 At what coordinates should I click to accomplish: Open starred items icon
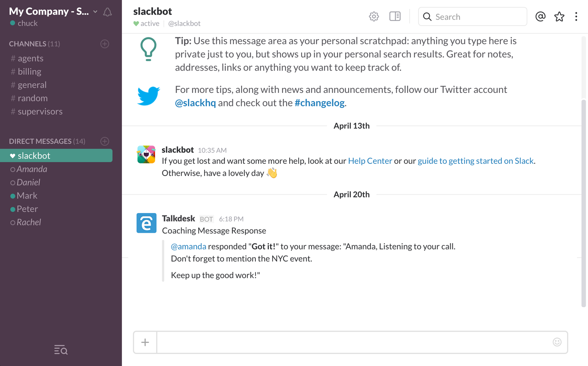point(559,16)
